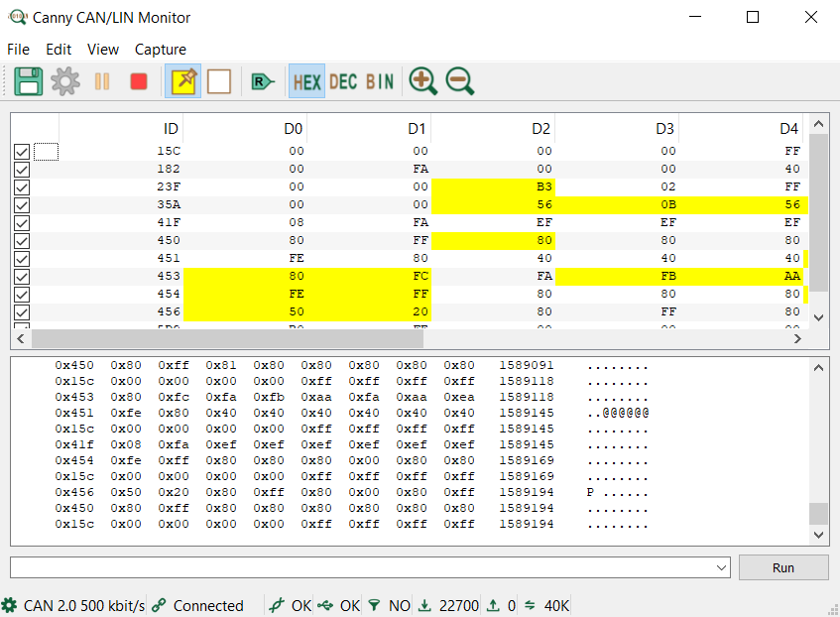Click the table's vertical scrollbar thumb
Viewport: 840px width, 617px height.
(818, 213)
